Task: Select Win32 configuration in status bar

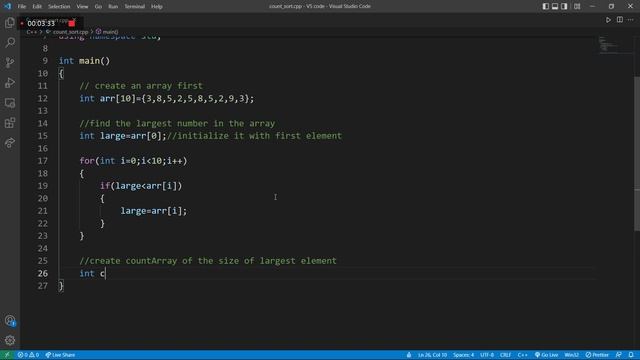Action: point(571,355)
